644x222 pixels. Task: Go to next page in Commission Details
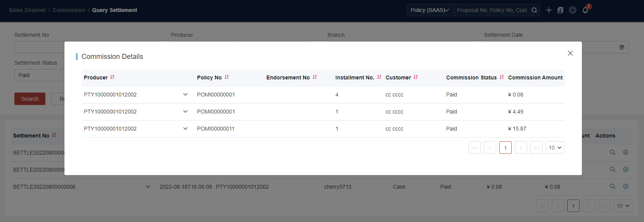521,148
